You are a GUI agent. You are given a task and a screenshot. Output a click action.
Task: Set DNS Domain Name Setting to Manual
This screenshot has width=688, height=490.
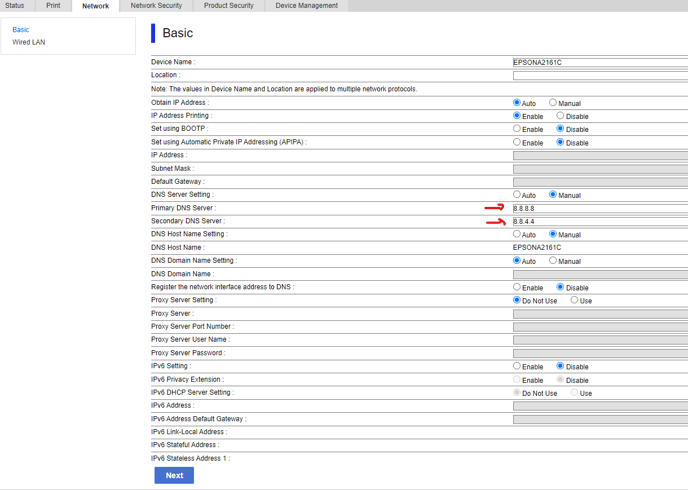click(553, 261)
